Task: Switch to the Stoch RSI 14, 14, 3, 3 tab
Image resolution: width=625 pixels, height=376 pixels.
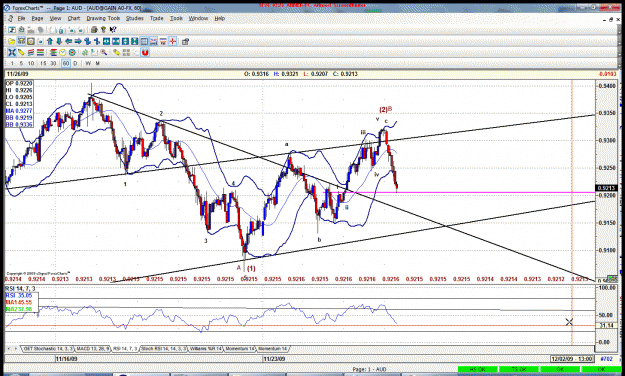Action: [x=163, y=349]
